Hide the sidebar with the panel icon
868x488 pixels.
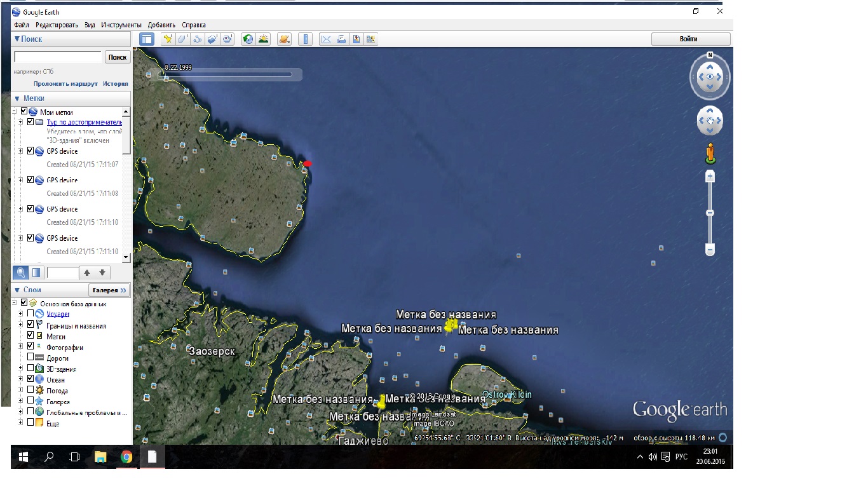point(147,39)
